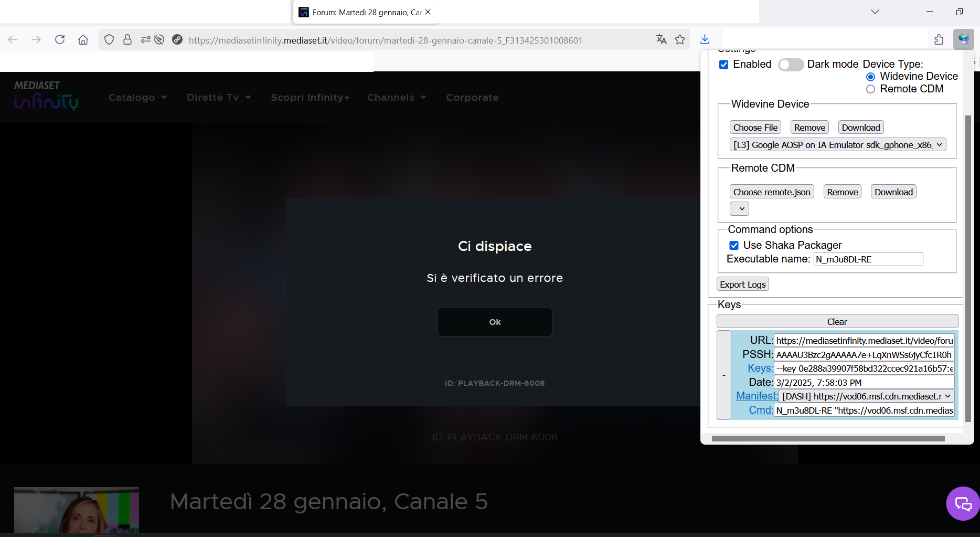The image size is (980, 537).
Task: Click the Mediaset Infinity logo
Action: pos(46,96)
